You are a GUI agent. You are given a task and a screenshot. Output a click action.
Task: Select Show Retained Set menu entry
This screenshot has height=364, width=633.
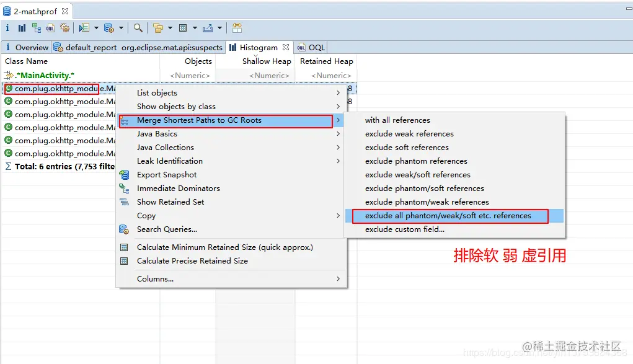pos(231,202)
